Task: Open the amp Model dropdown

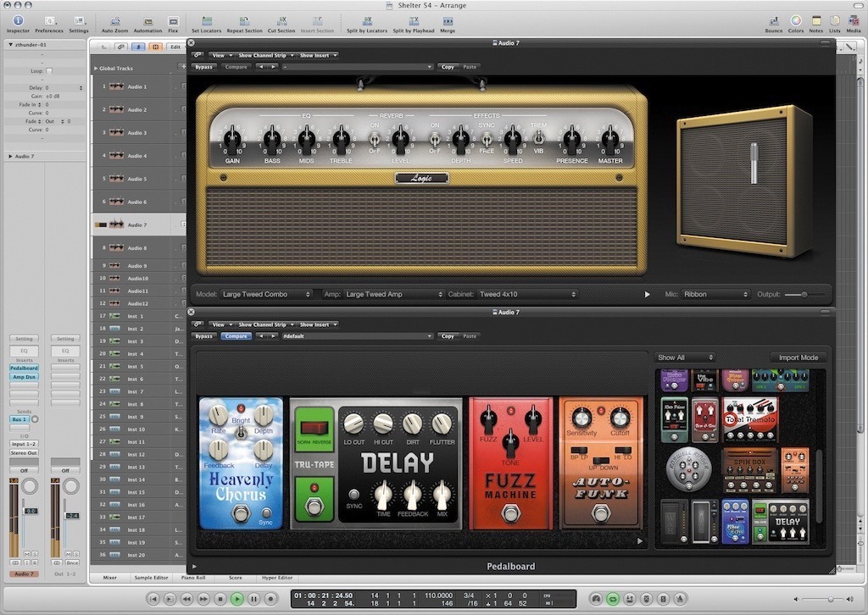Action: click(266, 294)
